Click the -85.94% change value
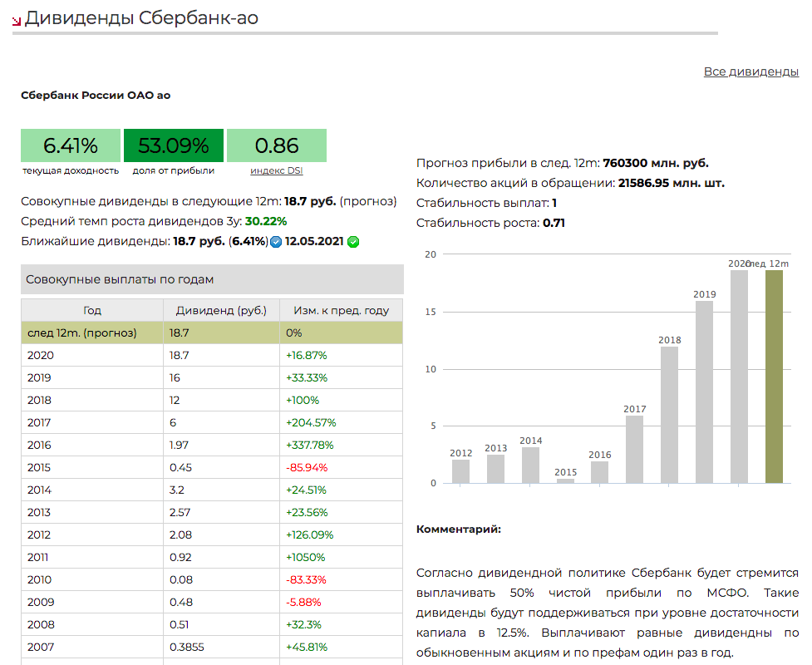Screen dimensions: 812x665 (x=307, y=468)
